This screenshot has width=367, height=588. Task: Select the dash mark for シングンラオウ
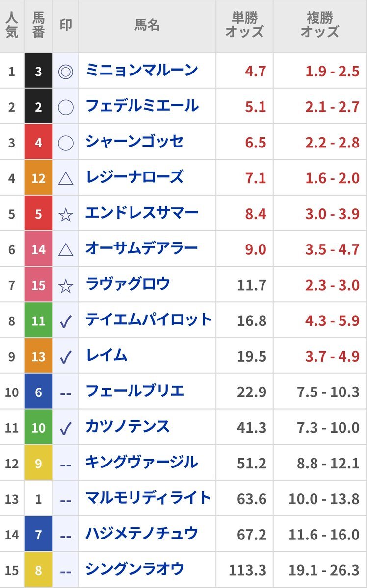pyautogui.click(x=66, y=570)
